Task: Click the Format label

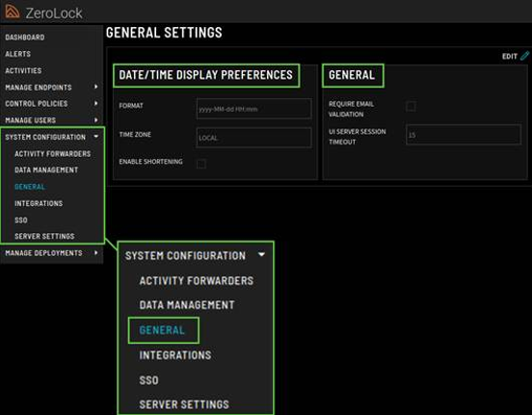Action: [x=131, y=106]
